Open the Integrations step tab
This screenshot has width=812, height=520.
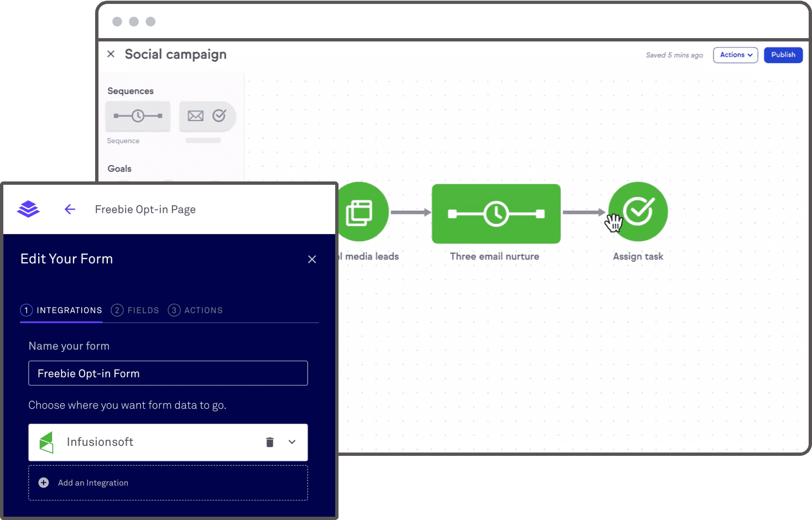pyautogui.click(x=61, y=310)
